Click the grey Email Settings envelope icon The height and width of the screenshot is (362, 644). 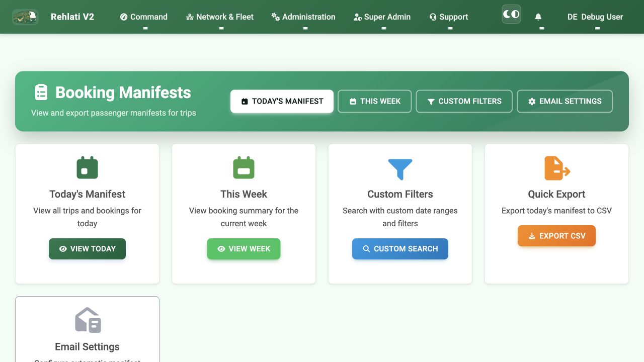click(x=88, y=320)
